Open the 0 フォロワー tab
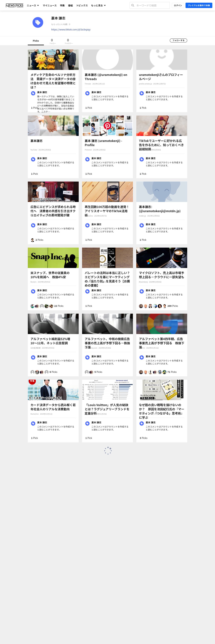 tap(68, 41)
